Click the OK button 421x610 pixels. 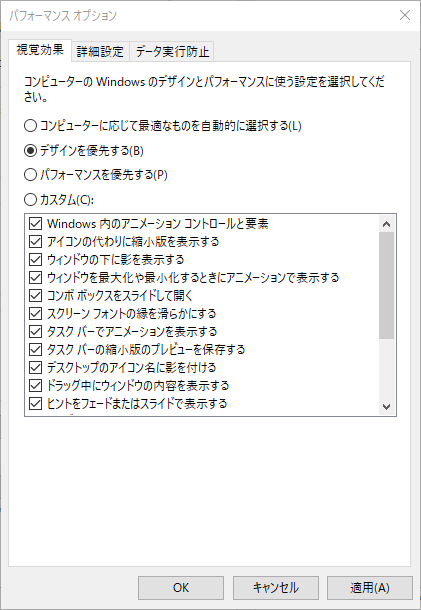(x=181, y=587)
